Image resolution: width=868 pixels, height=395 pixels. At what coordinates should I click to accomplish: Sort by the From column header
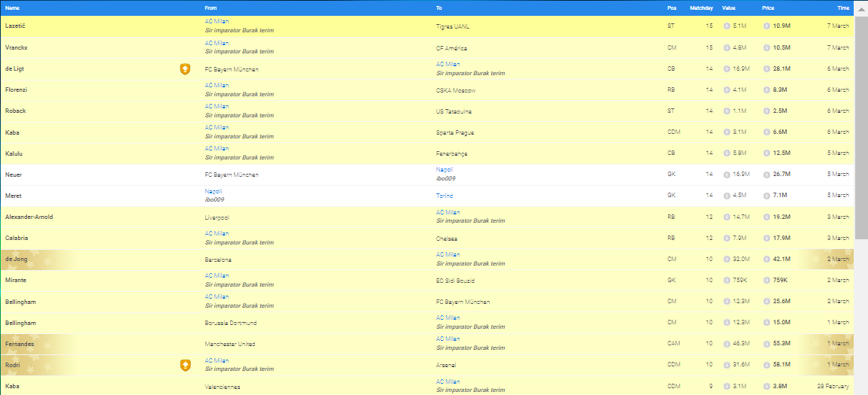click(211, 8)
